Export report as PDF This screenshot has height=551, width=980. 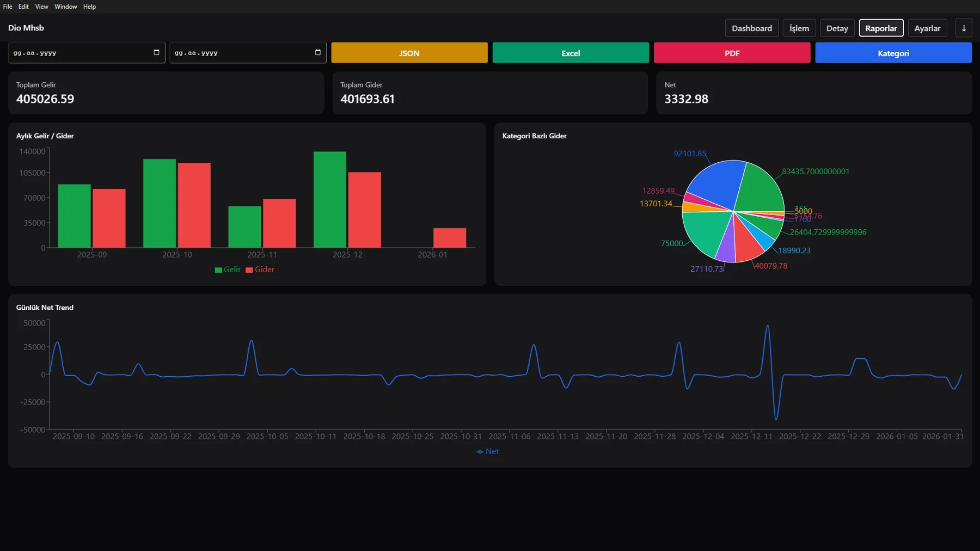point(732,53)
